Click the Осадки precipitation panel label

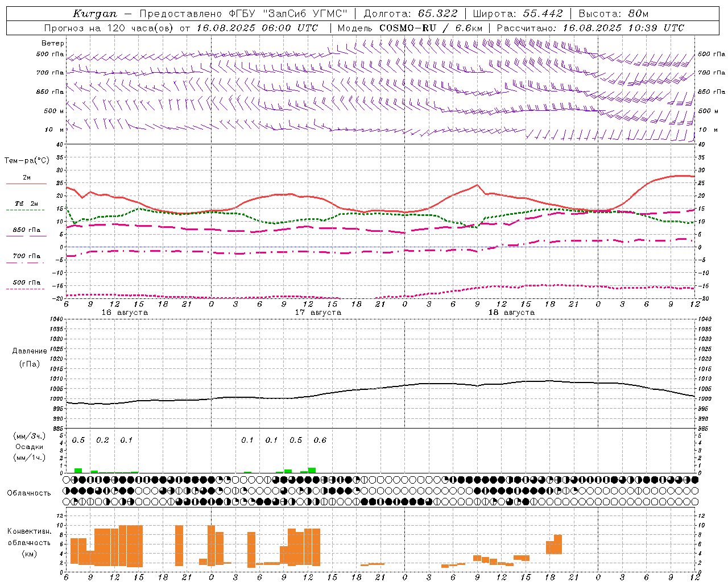tap(30, 447)
